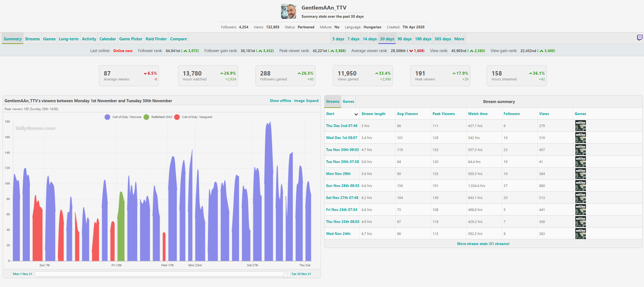Switch to the Games tab in stream summary
This screenshot has width=644, height=287.
coord(348,102)
